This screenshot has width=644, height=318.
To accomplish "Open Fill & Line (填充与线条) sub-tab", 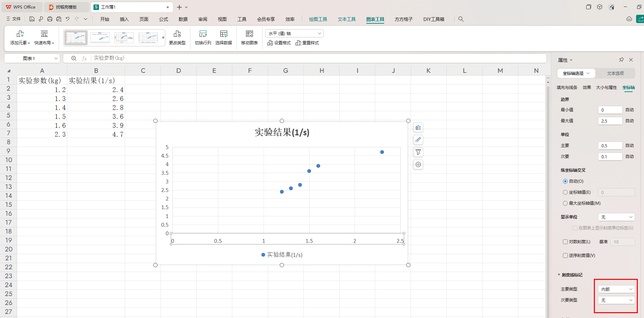I will point(567,88).
